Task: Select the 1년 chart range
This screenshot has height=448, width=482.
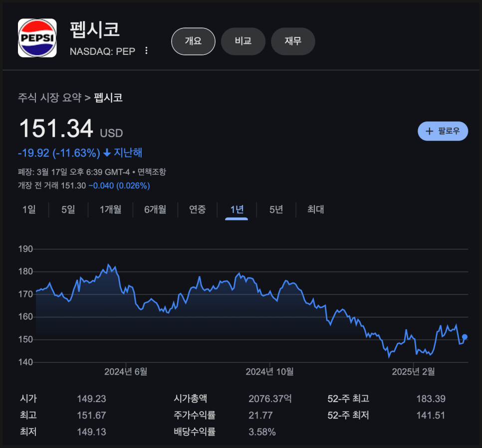Action: tap(237, 210)
